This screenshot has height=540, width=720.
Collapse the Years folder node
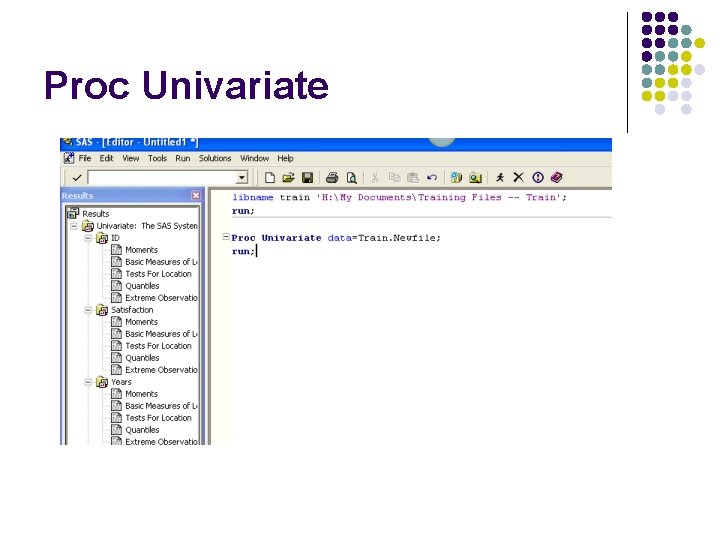[88, 382]
